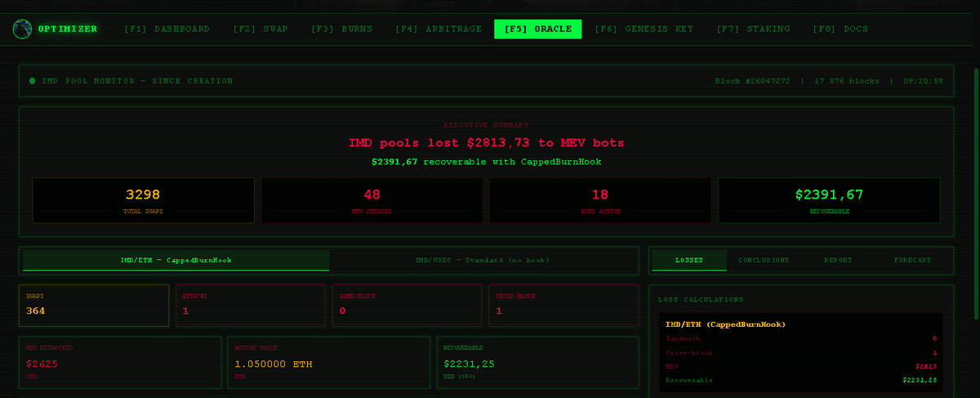Switch to the IMD/USDC Standard pool tab
This screenshot has height=398, width=980.
point(482,260)
